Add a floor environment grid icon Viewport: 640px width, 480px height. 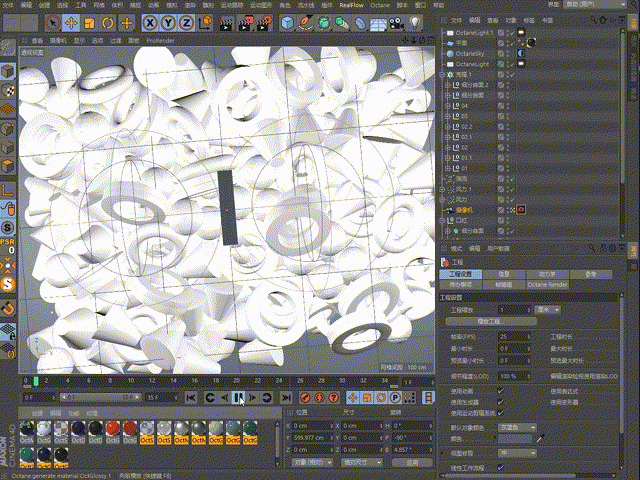click(378, 23)
